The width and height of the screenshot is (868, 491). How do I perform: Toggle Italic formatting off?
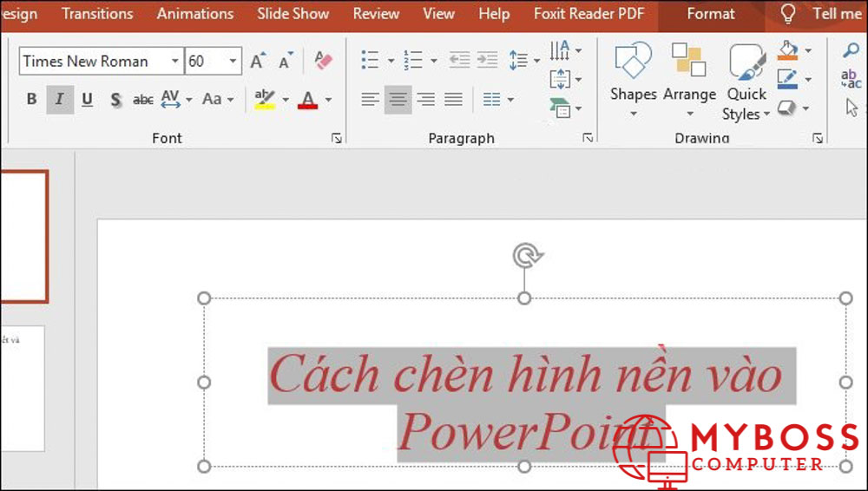click(59, 100)
